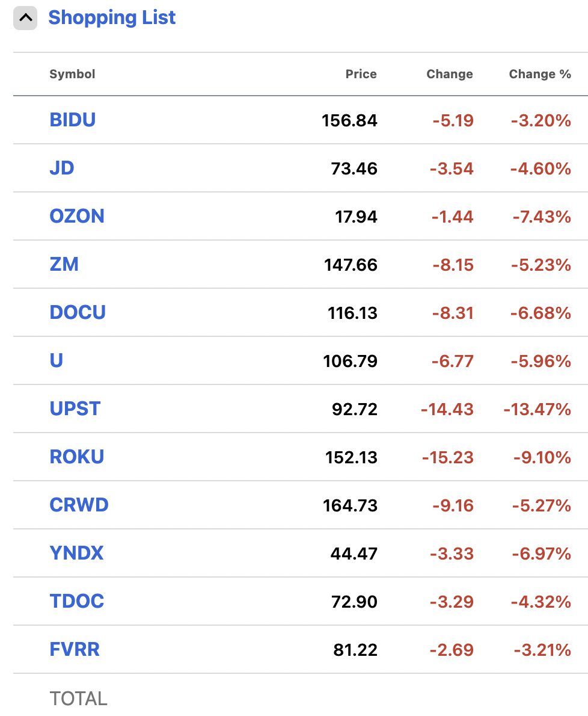Click the ROKU ticker link
588x716 pixels.
76,457
